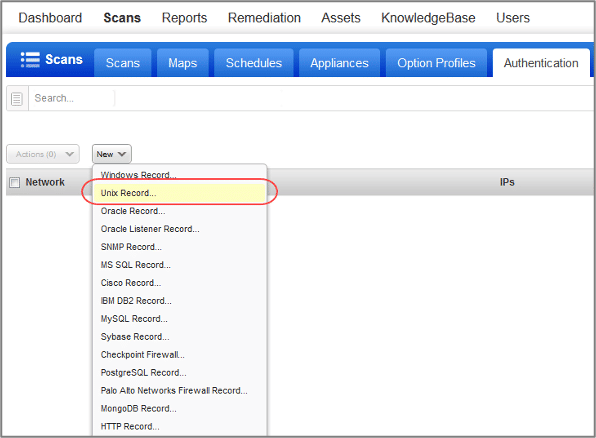Image resolution: width=596 pixels, height=438 pixels.
Task: Pick Oracle Listener Record option
Action: [150, 229]
